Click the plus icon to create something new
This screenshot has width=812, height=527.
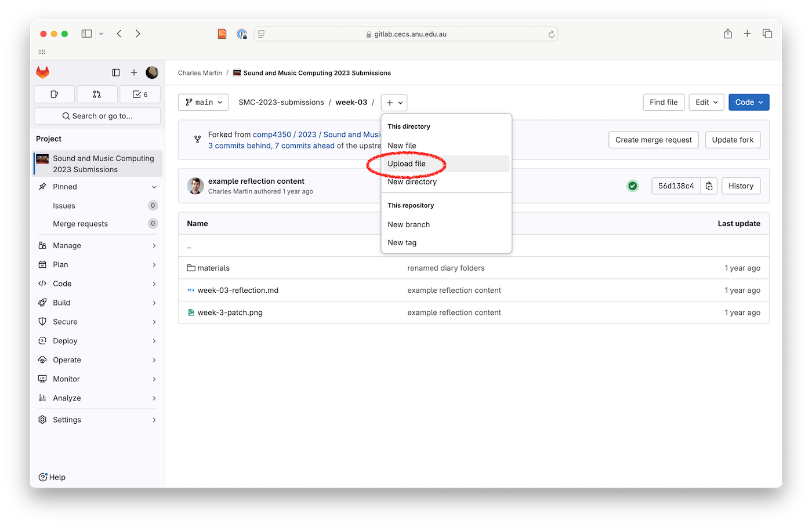pyautogui.click(x=134, y=72)
